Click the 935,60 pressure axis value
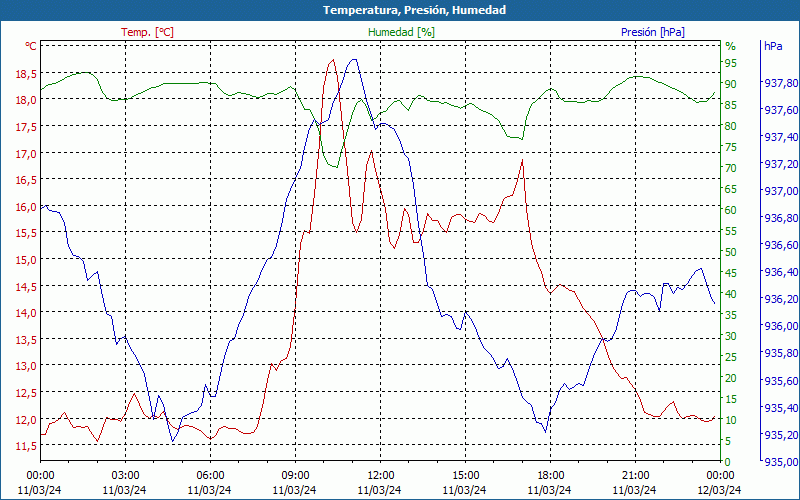Screen dimensions: 800x500 (781, 381)
